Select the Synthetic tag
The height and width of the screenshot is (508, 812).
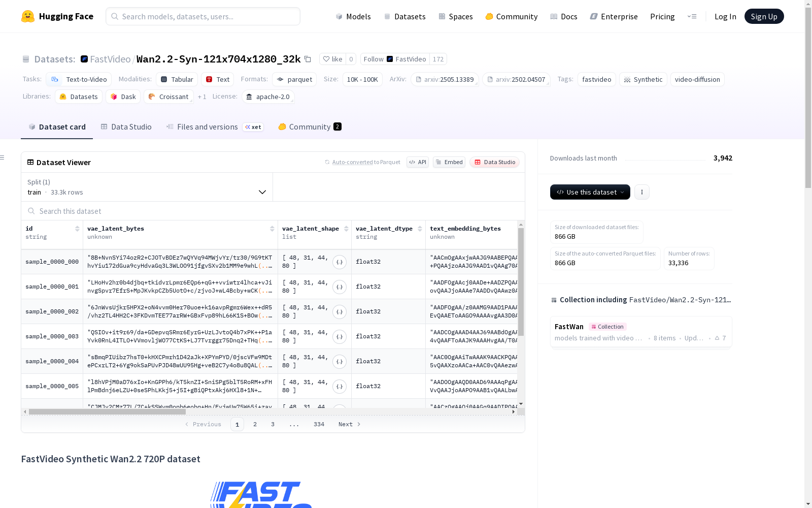click(643, 79)
